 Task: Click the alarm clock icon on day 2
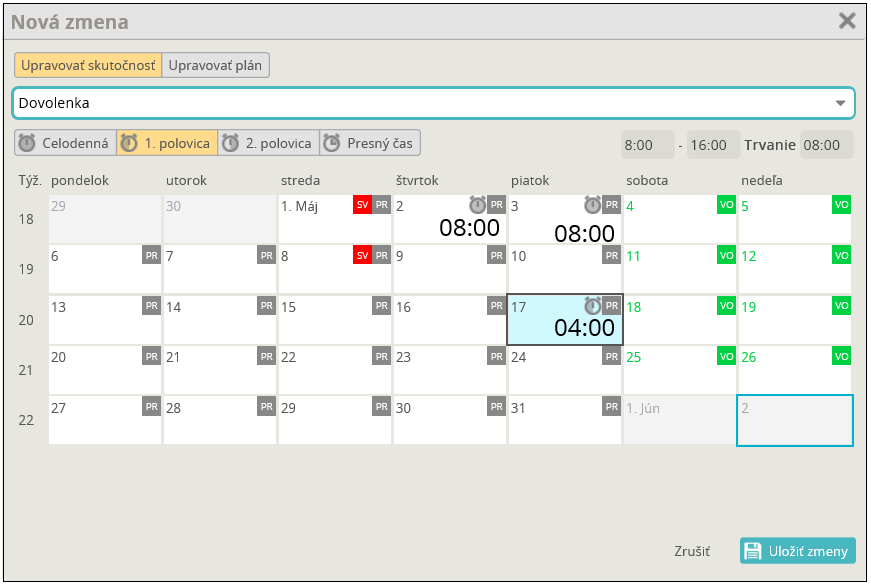pyautogui.click(x=477, y=205)
